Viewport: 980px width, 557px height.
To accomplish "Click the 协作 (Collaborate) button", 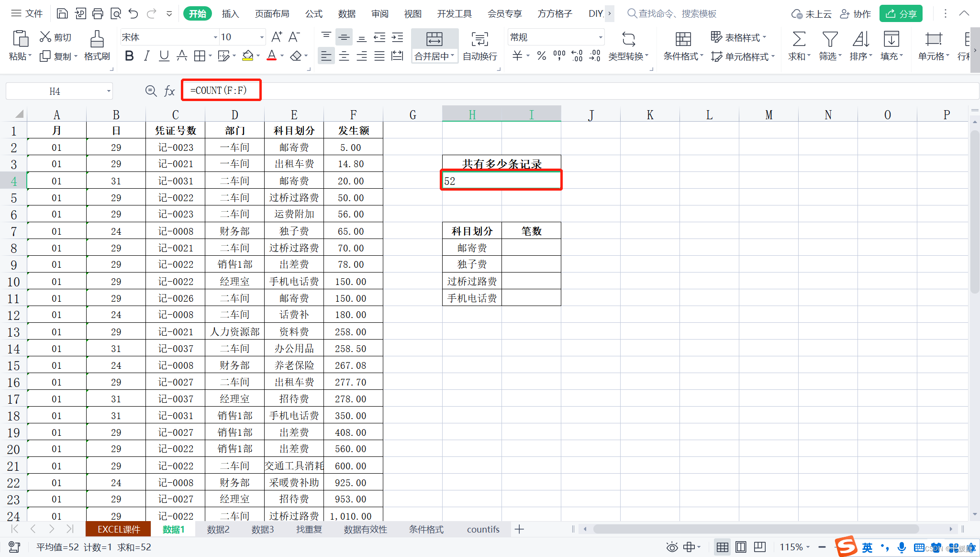I will (856, 13).
